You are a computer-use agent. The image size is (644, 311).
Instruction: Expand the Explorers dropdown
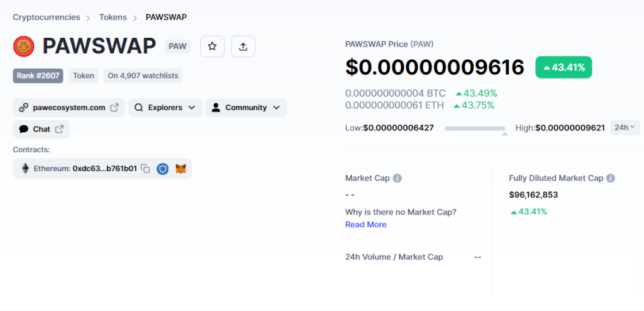(x=165, y=108)
